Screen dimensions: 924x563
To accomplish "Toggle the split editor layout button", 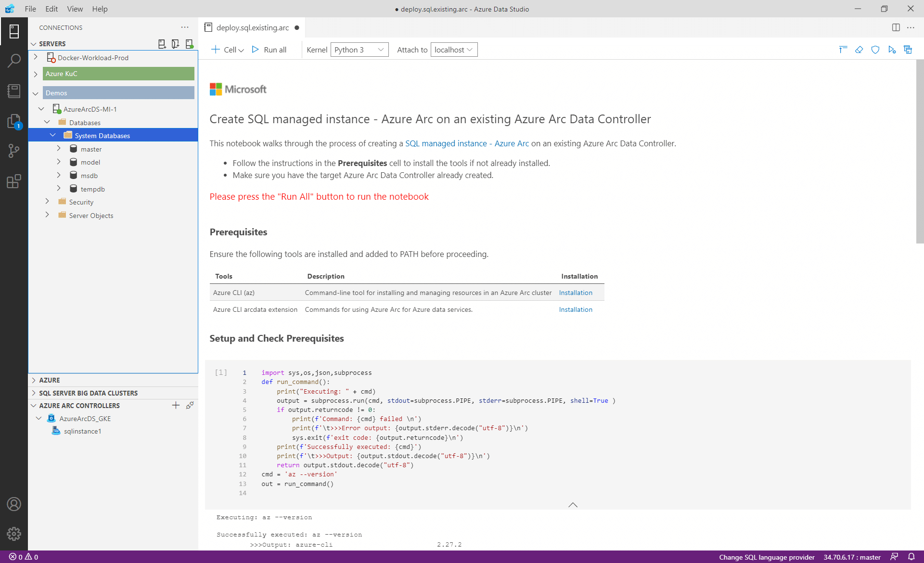I will click(896, 27).
